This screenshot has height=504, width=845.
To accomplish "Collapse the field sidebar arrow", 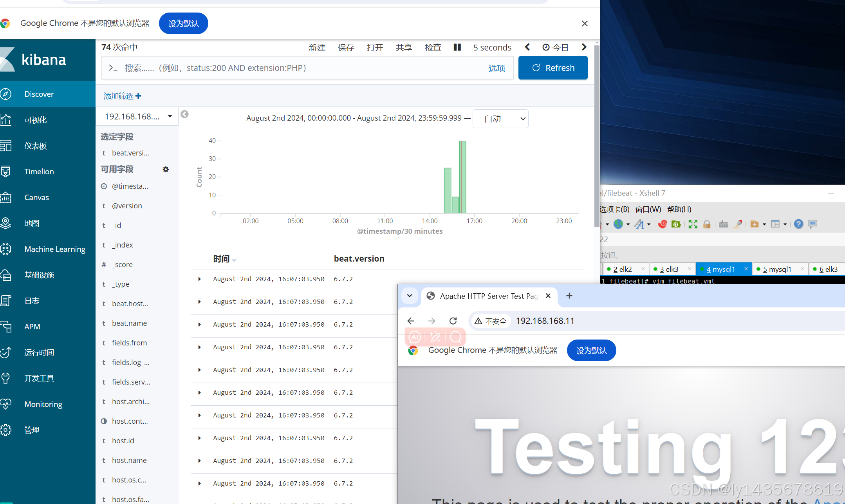I will pyautogui.click(x=184, y=114).
